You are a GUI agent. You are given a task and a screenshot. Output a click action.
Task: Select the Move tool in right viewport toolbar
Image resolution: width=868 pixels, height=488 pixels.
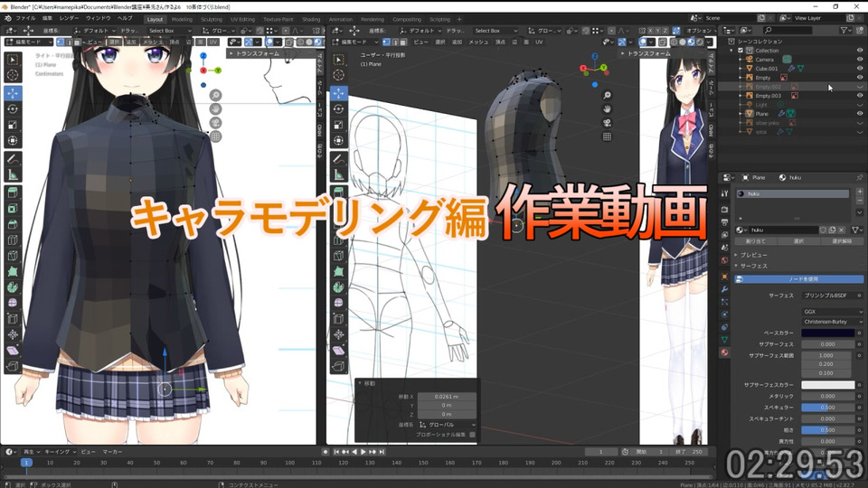[x=339, y=93]
